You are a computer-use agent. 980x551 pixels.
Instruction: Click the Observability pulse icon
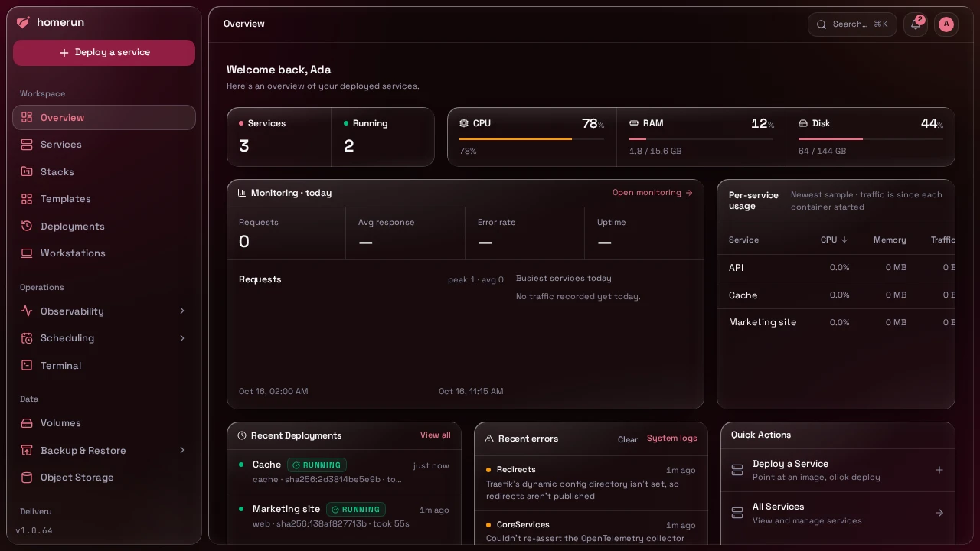[27, 311]
